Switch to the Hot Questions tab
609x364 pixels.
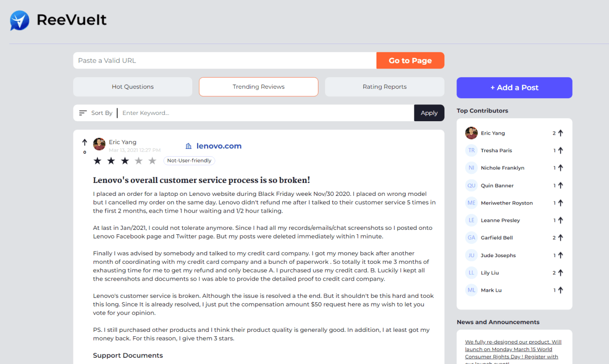[133, 87]
